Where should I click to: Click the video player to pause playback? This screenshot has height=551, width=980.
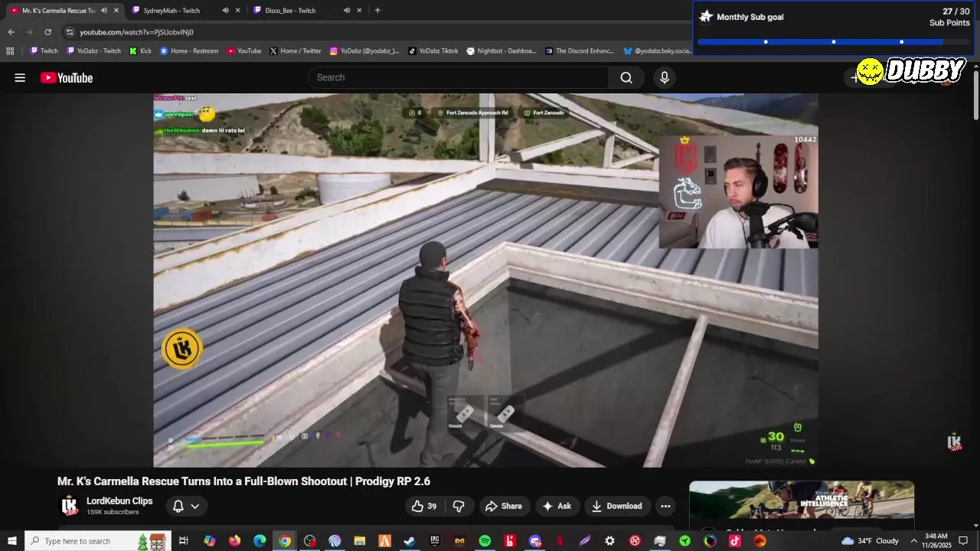pos(485,280)
